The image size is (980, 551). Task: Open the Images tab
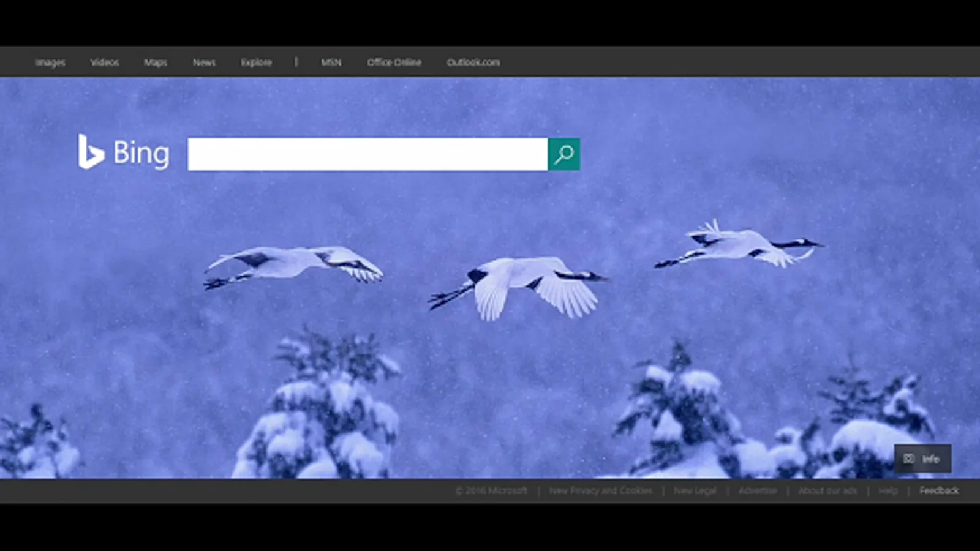click(50, 62)
